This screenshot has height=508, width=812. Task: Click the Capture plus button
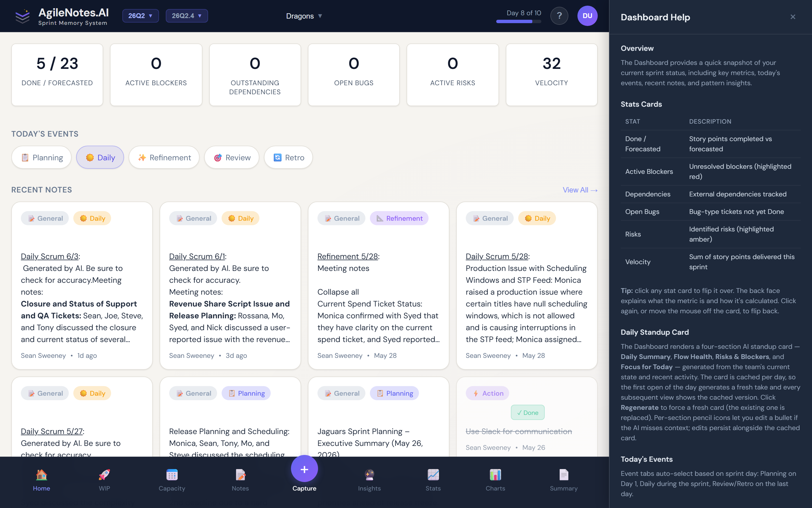point(304,469)
